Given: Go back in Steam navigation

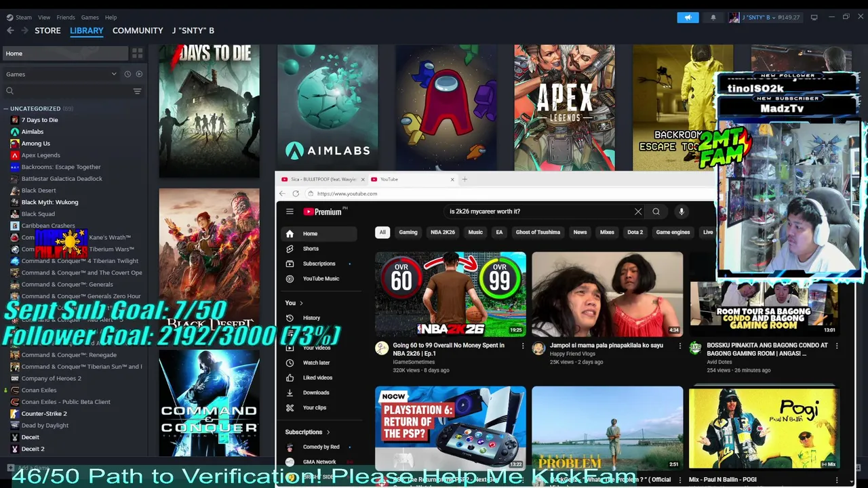Looking at the screenshot, I should point(10,30).
